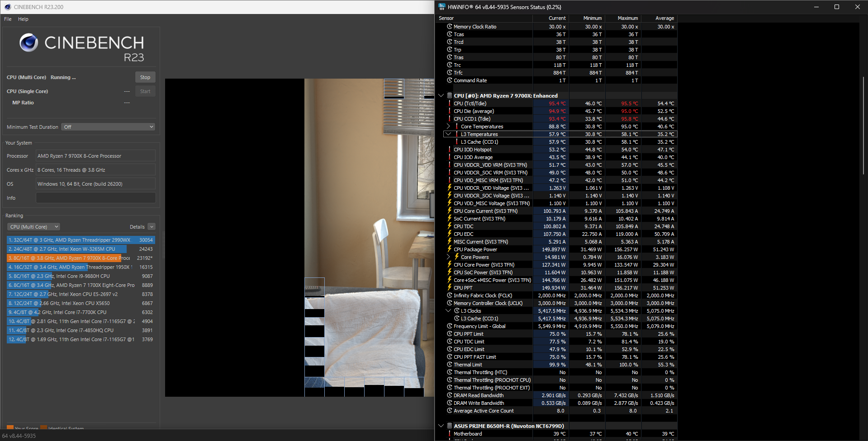Click the thermometer icon beside CPU Die (average)
Screen dimensions: 868x441
[450, 111]
